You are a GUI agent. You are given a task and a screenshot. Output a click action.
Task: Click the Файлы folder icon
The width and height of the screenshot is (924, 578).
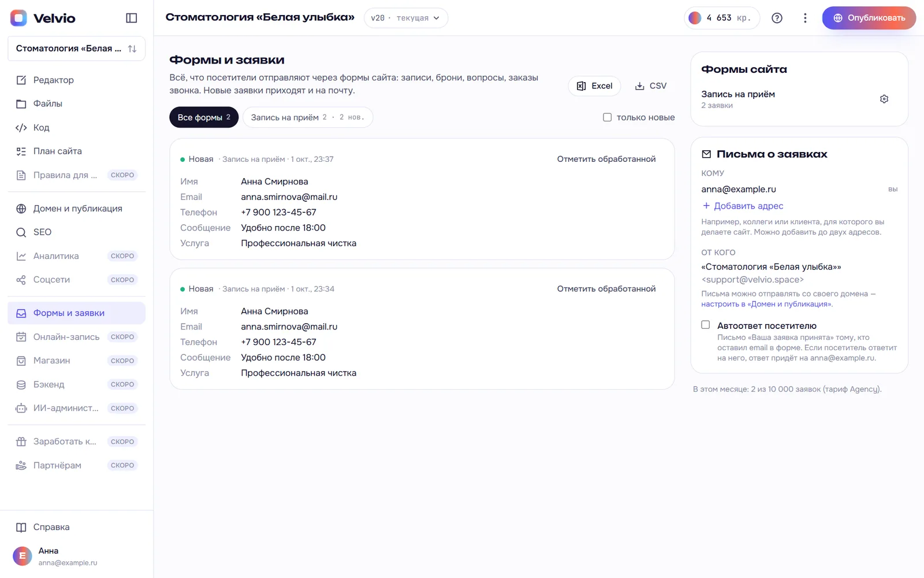(x=21, y=103)
